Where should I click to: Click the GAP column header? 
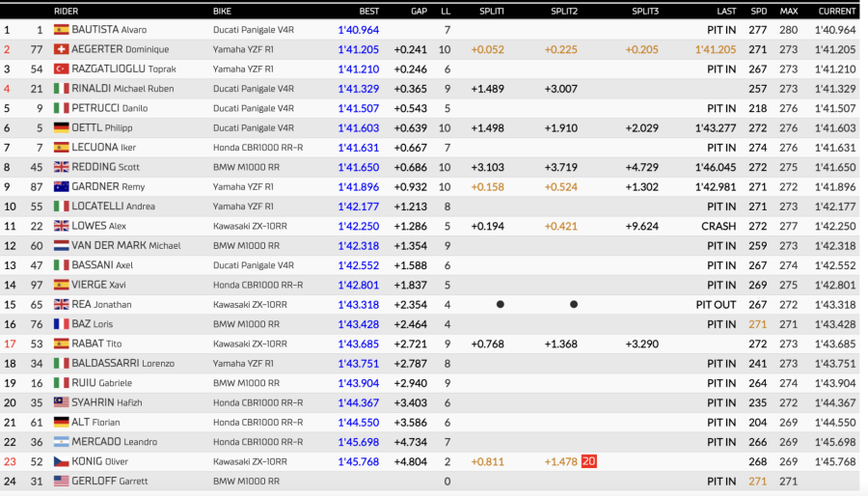point(420,11)
